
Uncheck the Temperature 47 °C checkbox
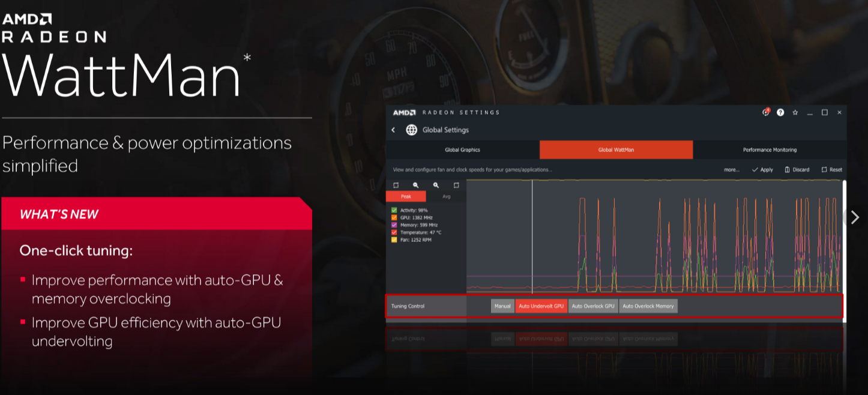394,232
